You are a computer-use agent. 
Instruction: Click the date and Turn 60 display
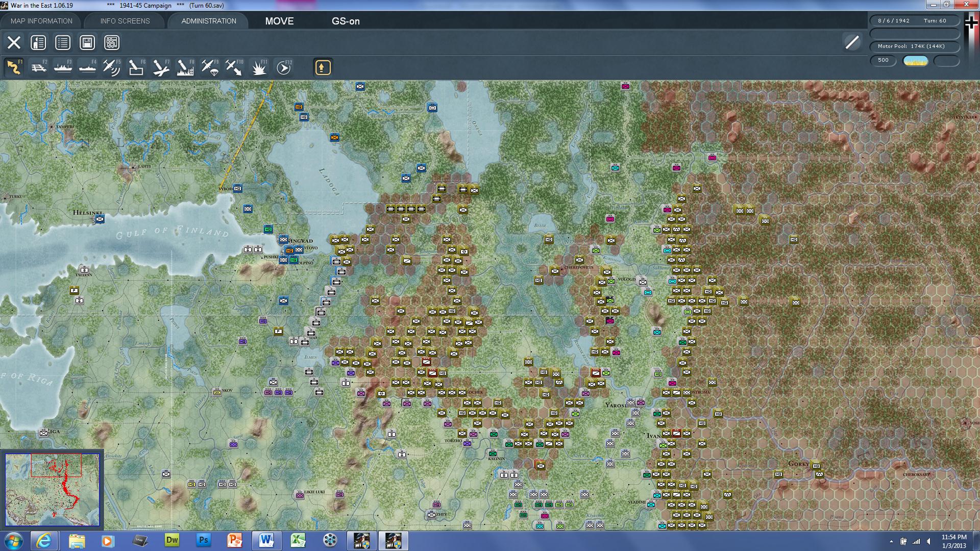click(915, 21)
